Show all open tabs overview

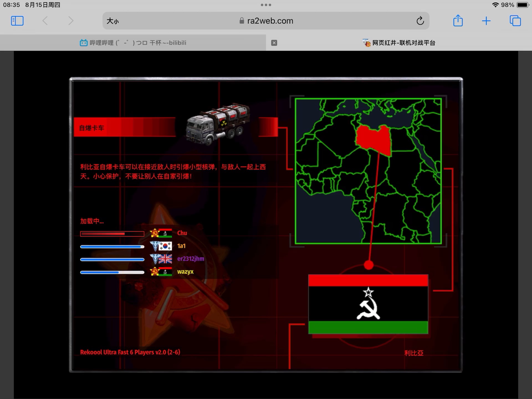(x=515, y=21)
